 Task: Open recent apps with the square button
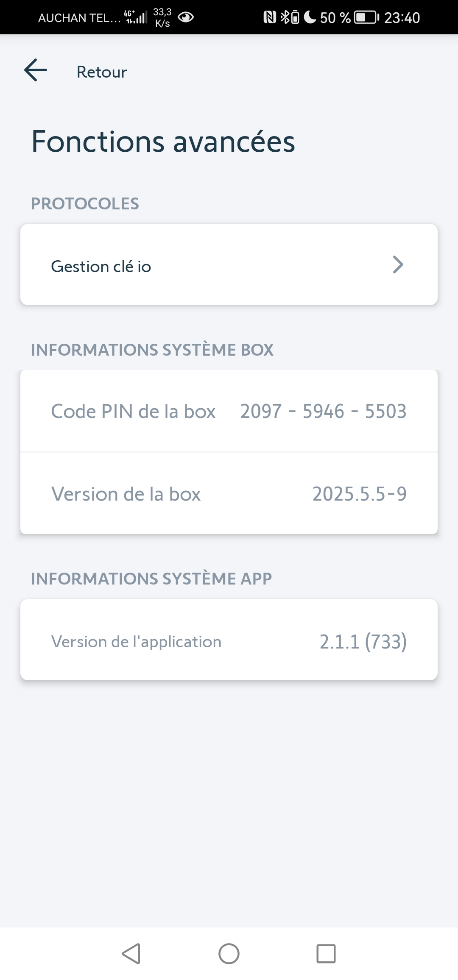326,954
